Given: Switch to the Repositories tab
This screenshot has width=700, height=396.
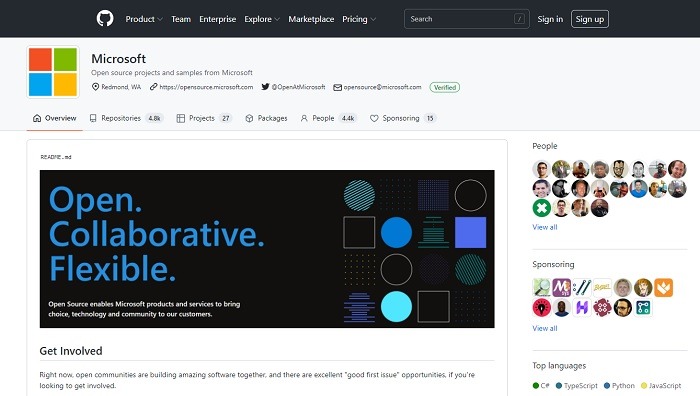Looking at the screenshot, I should coord(126,118).
